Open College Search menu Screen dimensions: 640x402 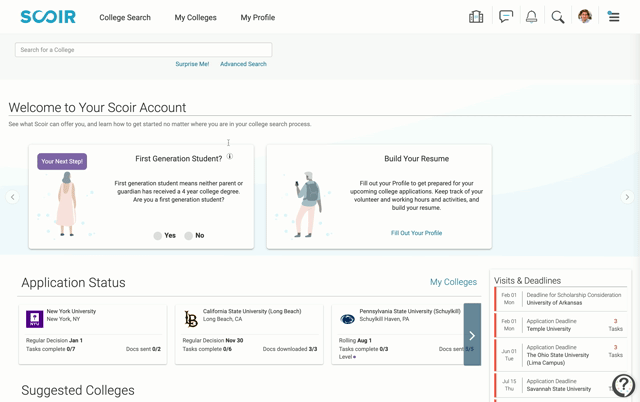125,17
